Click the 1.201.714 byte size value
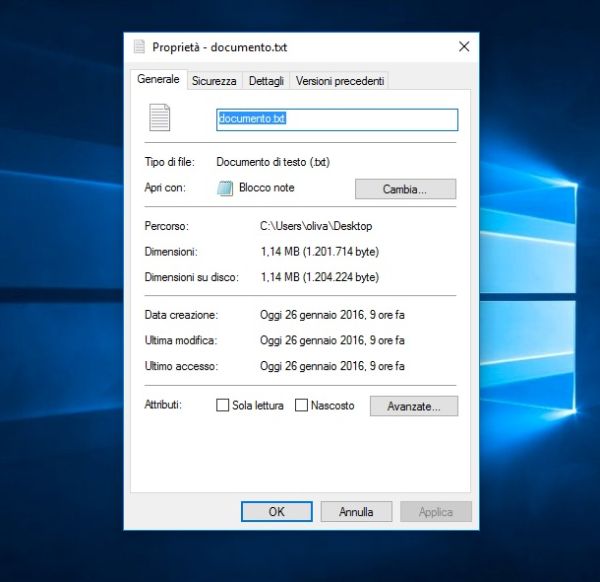The height and width of the screenshot is (582, 600). coord(319,252)
